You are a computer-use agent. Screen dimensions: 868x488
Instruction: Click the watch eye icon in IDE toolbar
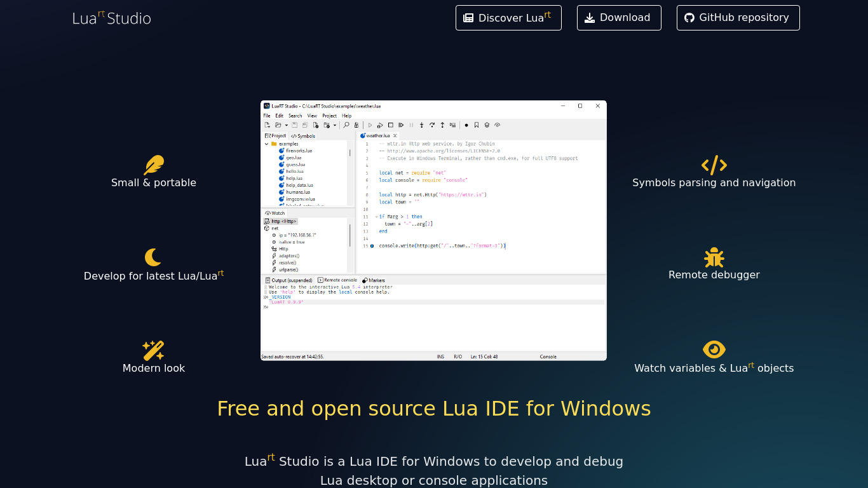[498, 125]
